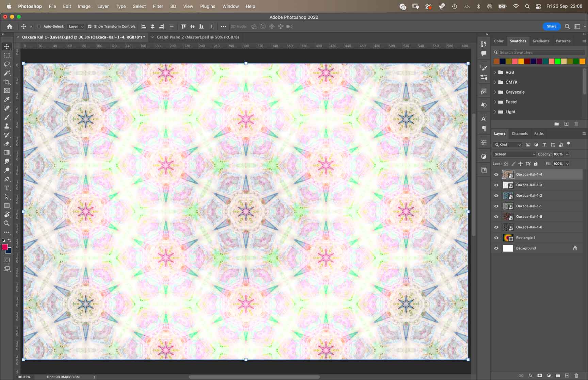Open the Fill value dropdown arrow

click(567, 164)
